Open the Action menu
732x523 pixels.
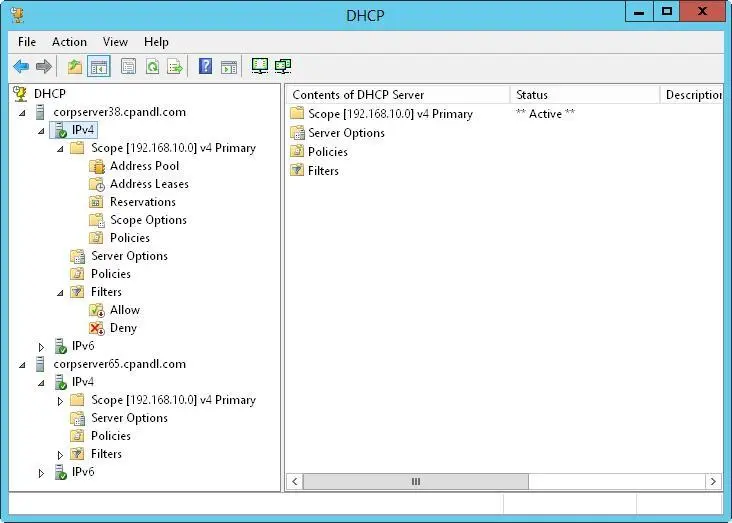(69, 42)
